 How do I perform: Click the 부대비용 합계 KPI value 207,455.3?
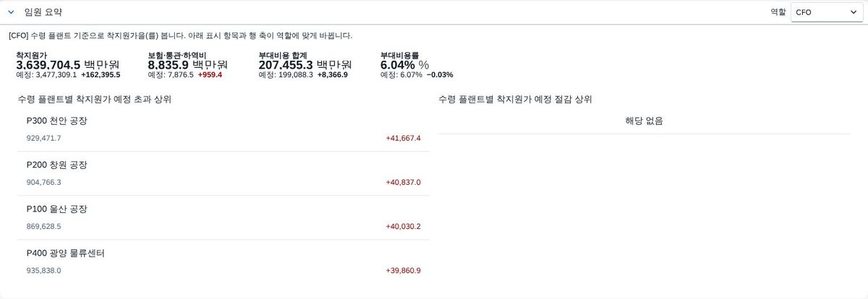(286, 64)
